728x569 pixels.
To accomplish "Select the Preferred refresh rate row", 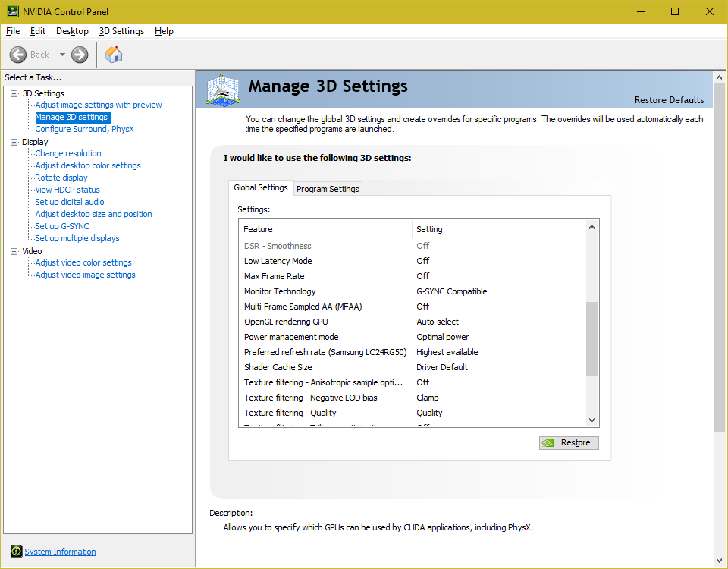I will [x=413, y=352].
